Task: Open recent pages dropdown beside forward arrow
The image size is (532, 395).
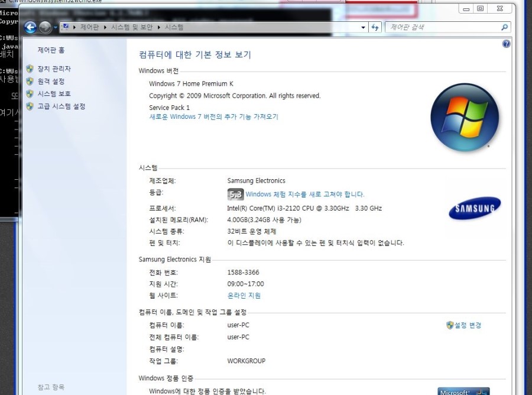Action: tap(56, 27)
